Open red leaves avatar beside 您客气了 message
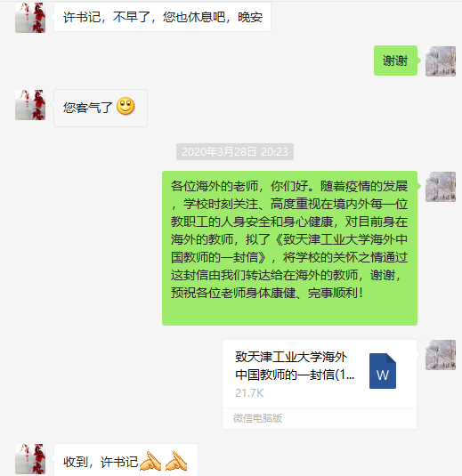462x476 pixels. point(30,105)
